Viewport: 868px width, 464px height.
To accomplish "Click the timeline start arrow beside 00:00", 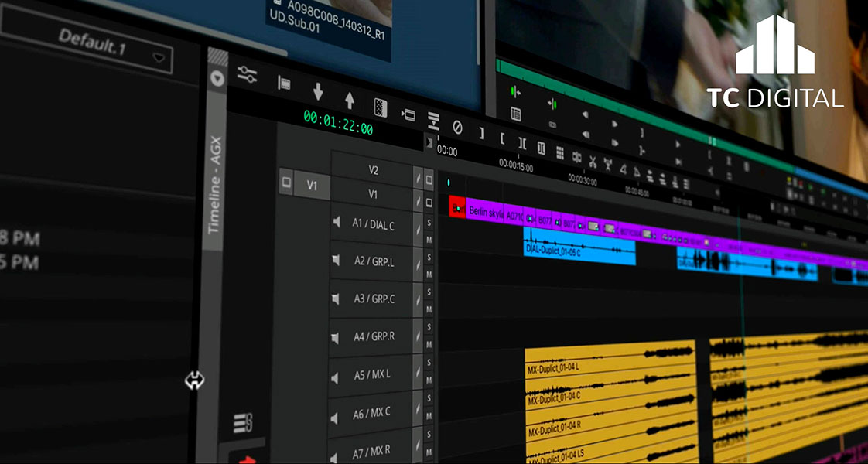I will [x=429, y=143].
